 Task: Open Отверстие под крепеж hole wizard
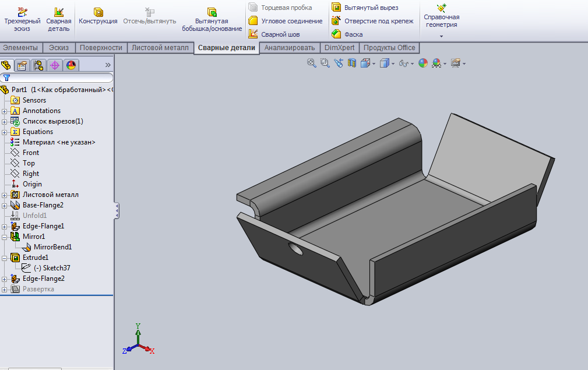(x=372, y=21)
